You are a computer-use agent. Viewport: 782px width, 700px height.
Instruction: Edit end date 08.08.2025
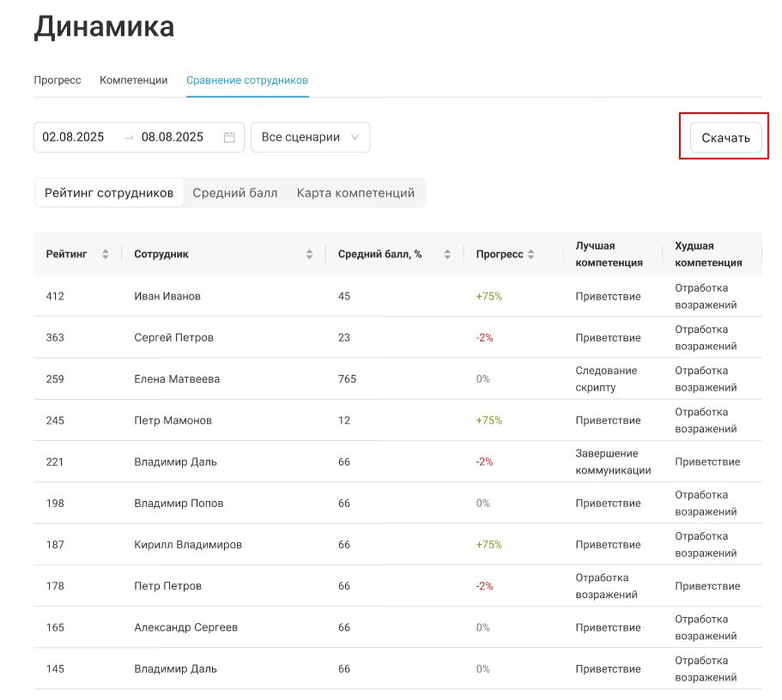172,137
